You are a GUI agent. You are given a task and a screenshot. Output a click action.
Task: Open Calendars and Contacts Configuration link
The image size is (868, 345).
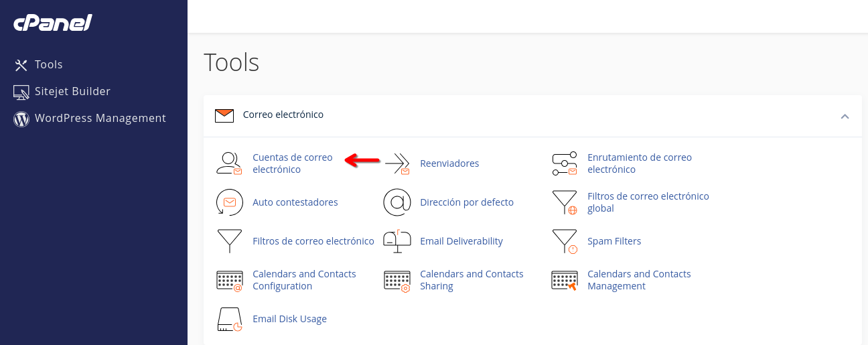[x=304, y=280]
